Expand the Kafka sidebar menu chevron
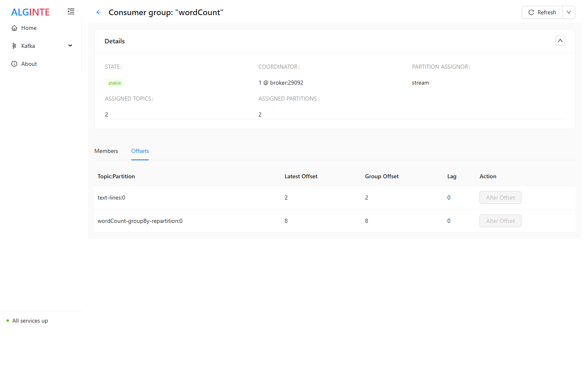588x368 pixels. click(x=70, y=46)
